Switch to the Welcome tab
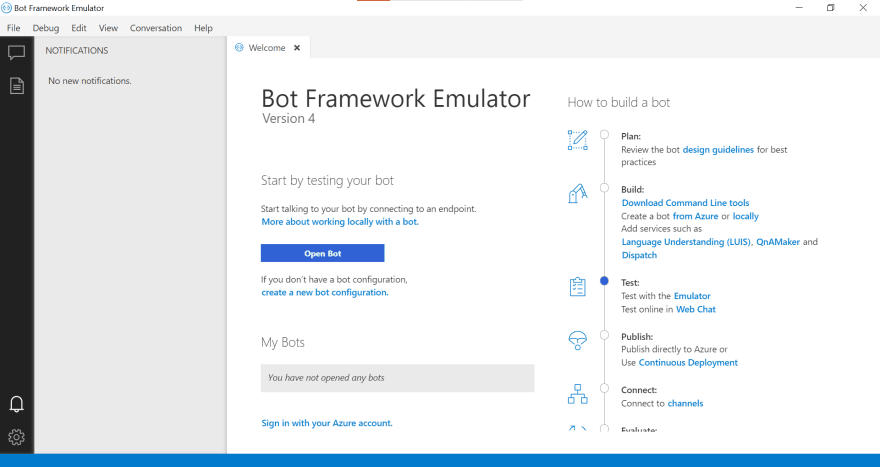 (x=267, y=48)
